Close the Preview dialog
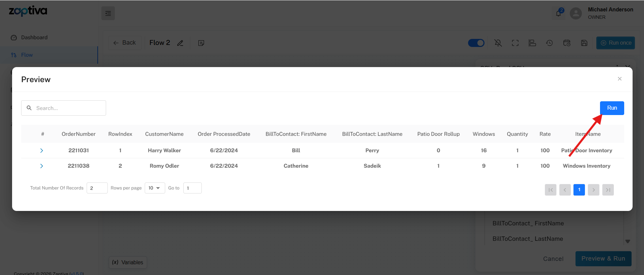 pos(619,79)
